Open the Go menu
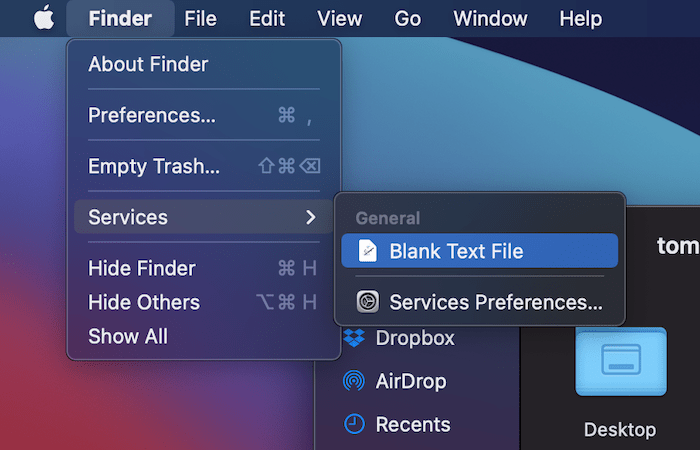The width and height of the screenshot is (700, 450). [408, 18]
